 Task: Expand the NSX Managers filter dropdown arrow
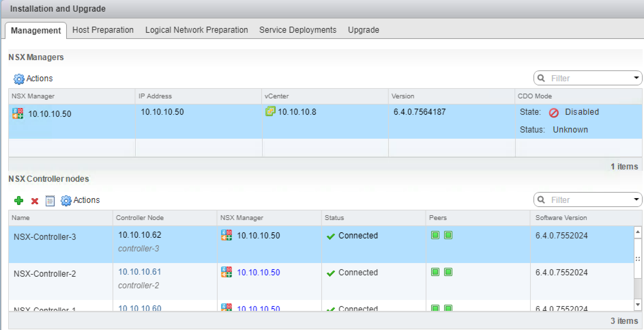pos(636,78)
